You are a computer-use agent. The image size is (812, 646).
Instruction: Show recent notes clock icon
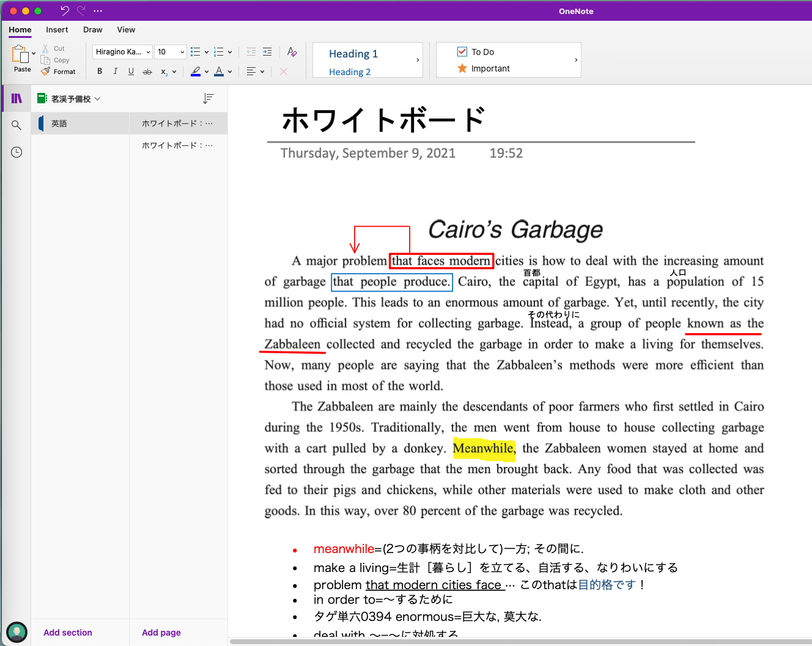17,152
